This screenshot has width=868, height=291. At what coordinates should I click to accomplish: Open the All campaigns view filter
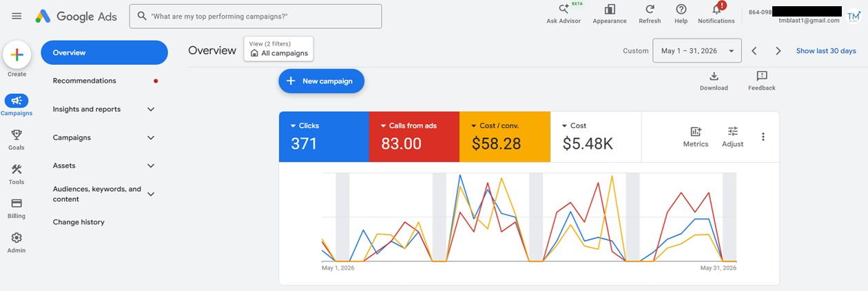click(278, 49)
